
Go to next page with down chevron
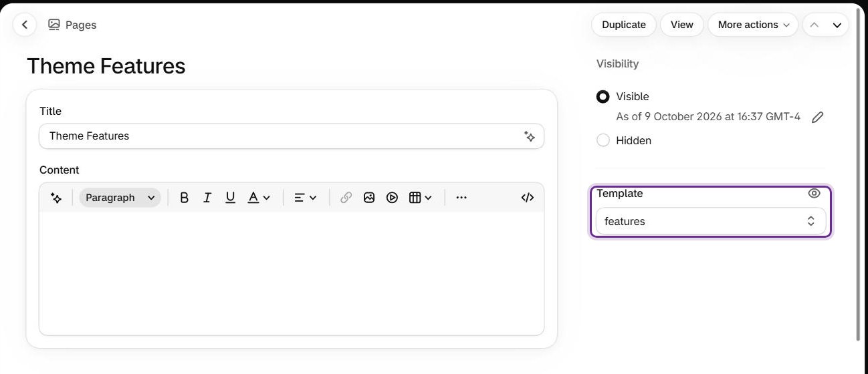(837, 25)
